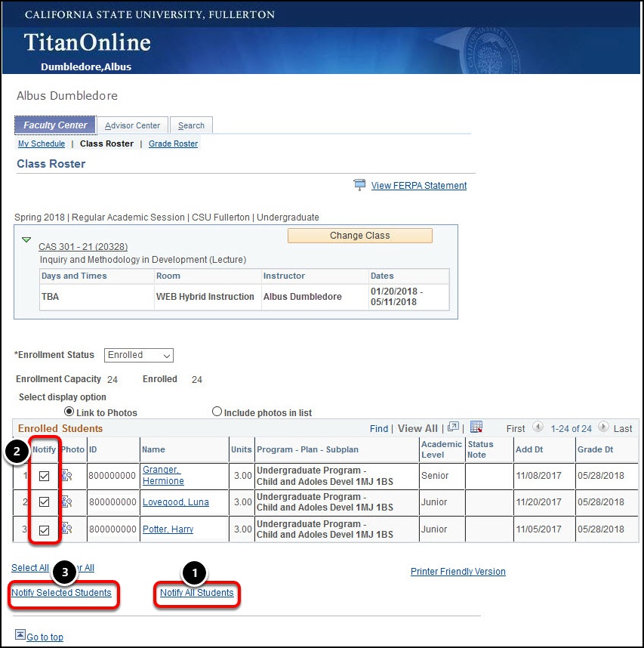Switch to the Faculty Center tab
Screen dimensions: 644x648
coord(55,125)
